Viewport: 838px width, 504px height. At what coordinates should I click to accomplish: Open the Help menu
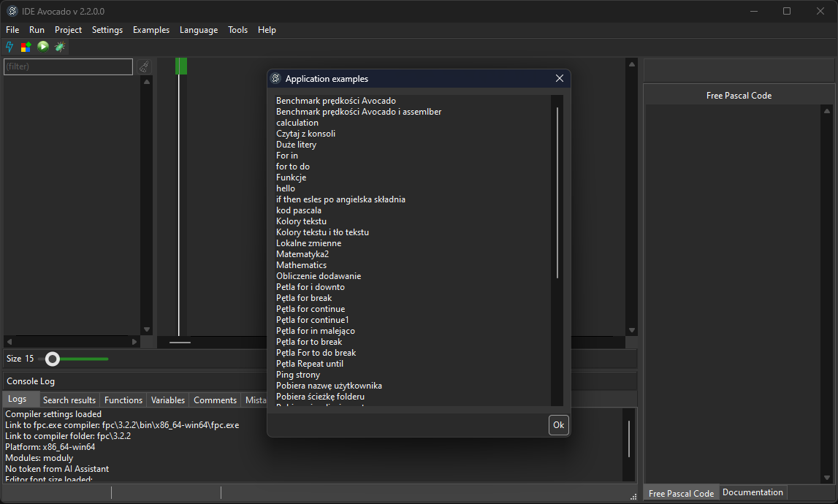point(267,30)
